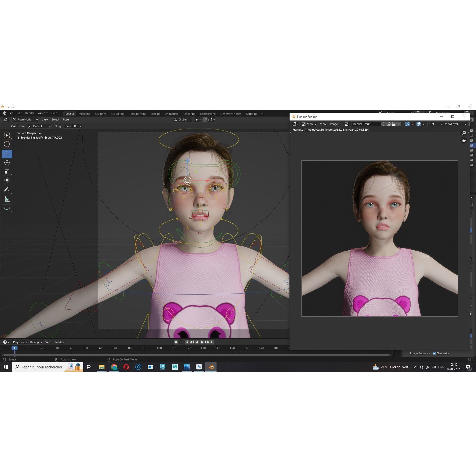Open the Render menu in the top bar
This screenshot has width=476, height=476.
click(x=30, y=113)
